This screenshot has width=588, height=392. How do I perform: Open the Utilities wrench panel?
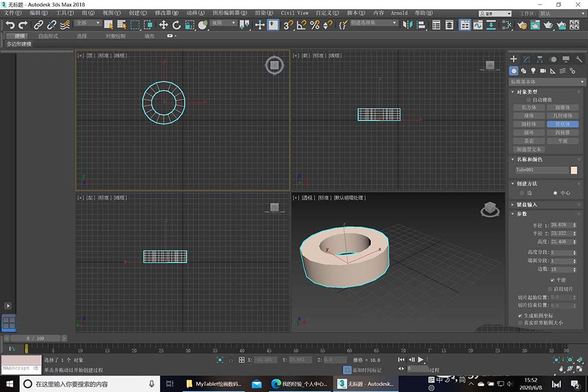click(578, 59)
